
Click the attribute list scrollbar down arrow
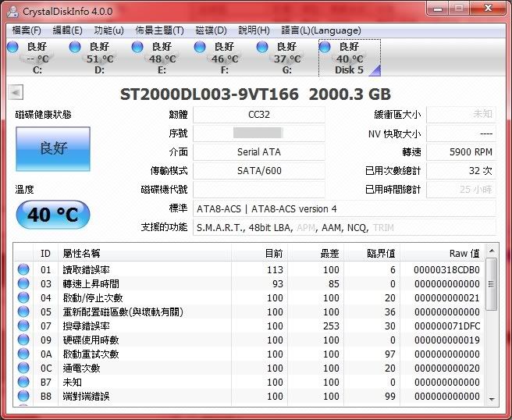pyautogui.click(x=491, y=399)
